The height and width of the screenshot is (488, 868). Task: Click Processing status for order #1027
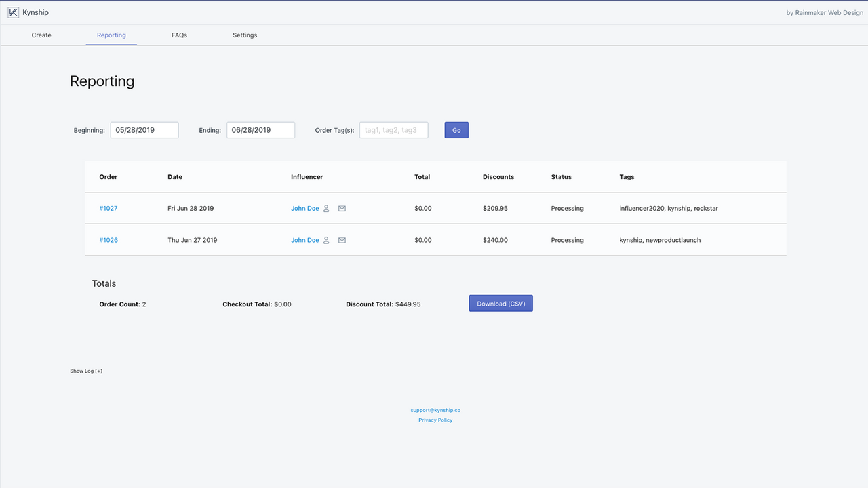pyautogui.click(x=568, y=209)
